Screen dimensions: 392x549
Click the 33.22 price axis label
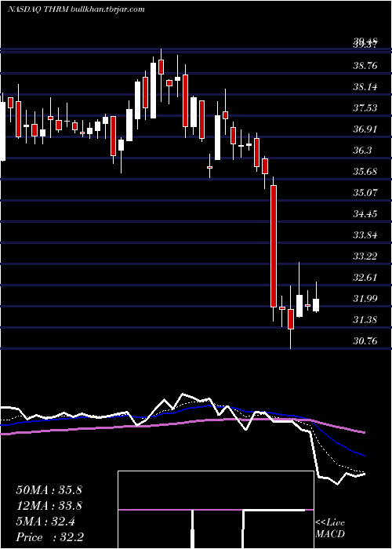tap(365, 256)
